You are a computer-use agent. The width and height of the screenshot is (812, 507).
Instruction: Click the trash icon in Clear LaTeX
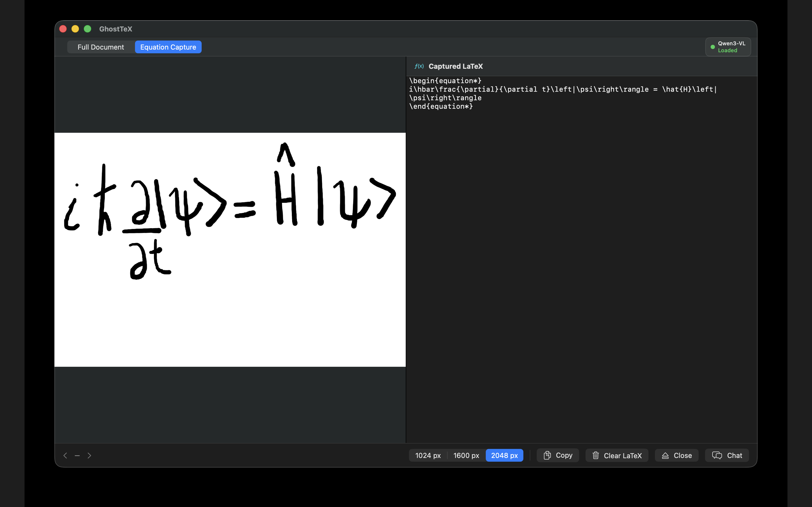595,455
